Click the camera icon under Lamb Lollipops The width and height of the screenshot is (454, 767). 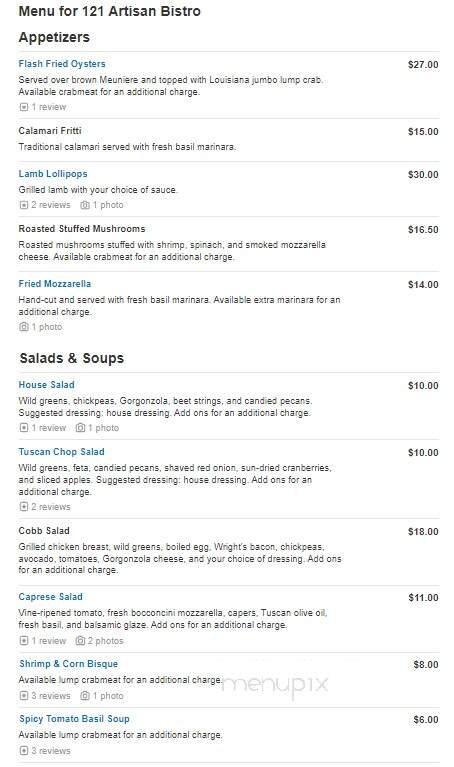click(85, 205)
